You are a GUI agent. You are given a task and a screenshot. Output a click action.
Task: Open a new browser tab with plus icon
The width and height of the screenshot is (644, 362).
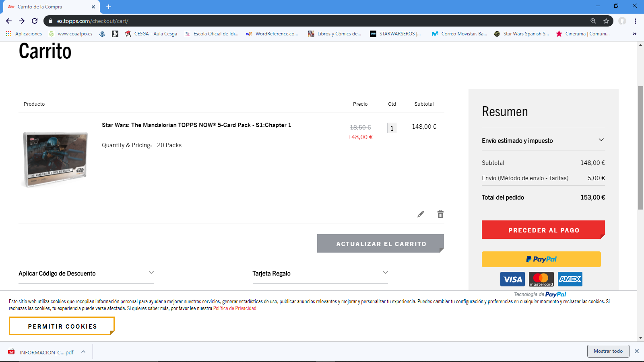coord(109,7)
